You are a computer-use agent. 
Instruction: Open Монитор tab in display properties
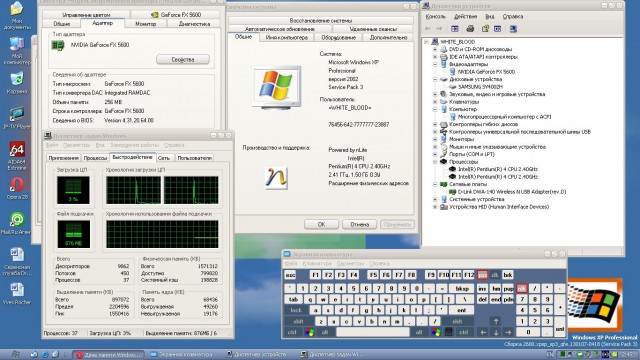146,24
